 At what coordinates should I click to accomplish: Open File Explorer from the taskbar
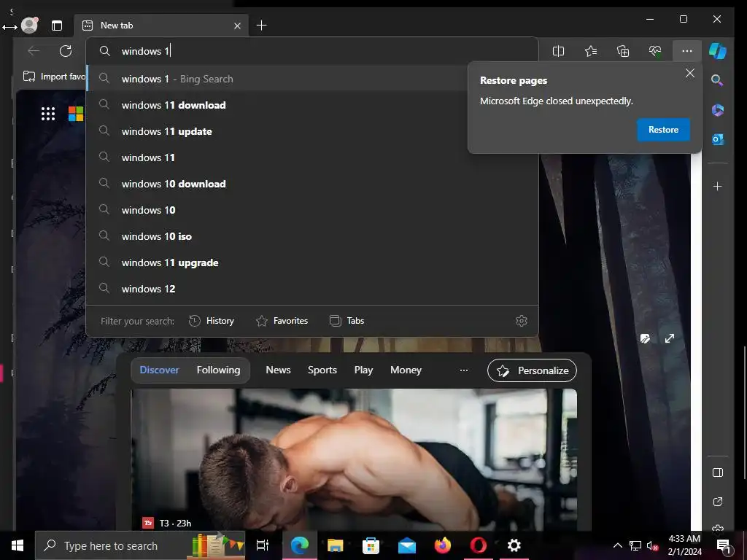tap(336, 545)
